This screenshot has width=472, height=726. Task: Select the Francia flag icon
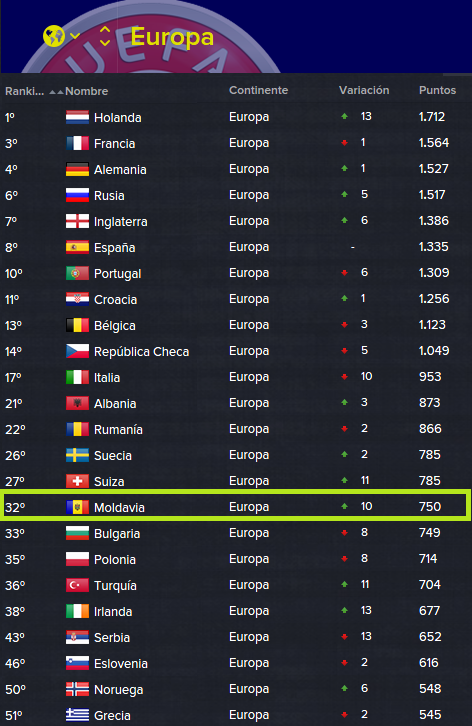coord(77,143)
